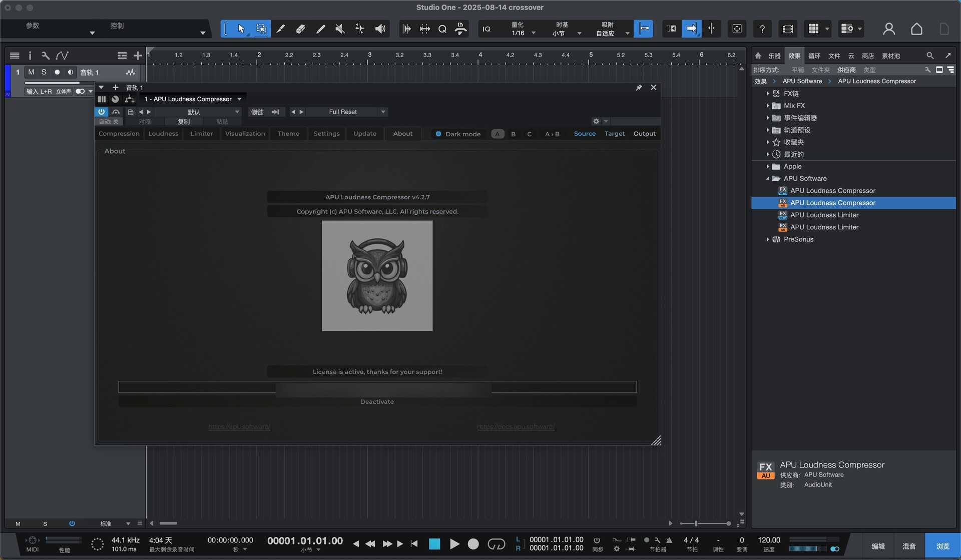The width and height of the screenshot is (961, 560).
Task: Click the wrench options icon above the track list
Action: tap(46, 56)
